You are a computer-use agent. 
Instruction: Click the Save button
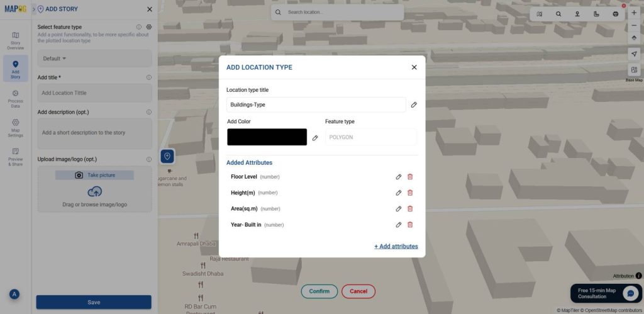[x=94, y=302]
